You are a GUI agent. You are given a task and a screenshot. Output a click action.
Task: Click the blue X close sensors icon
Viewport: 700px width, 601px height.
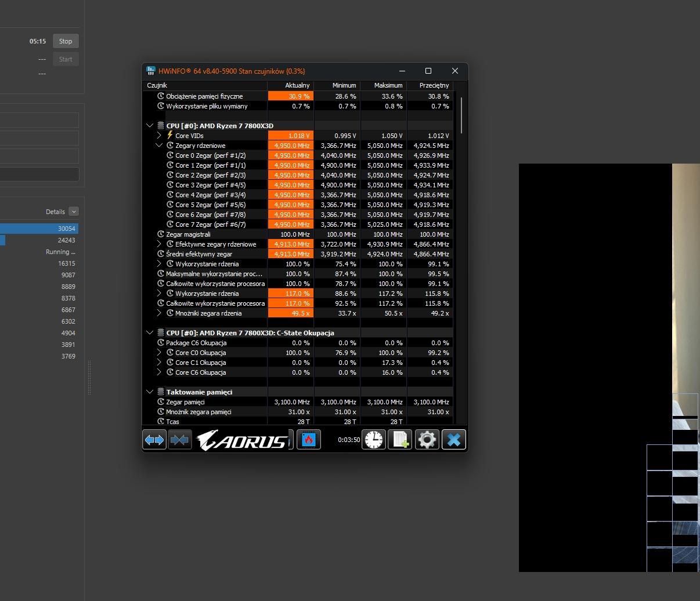454,440
